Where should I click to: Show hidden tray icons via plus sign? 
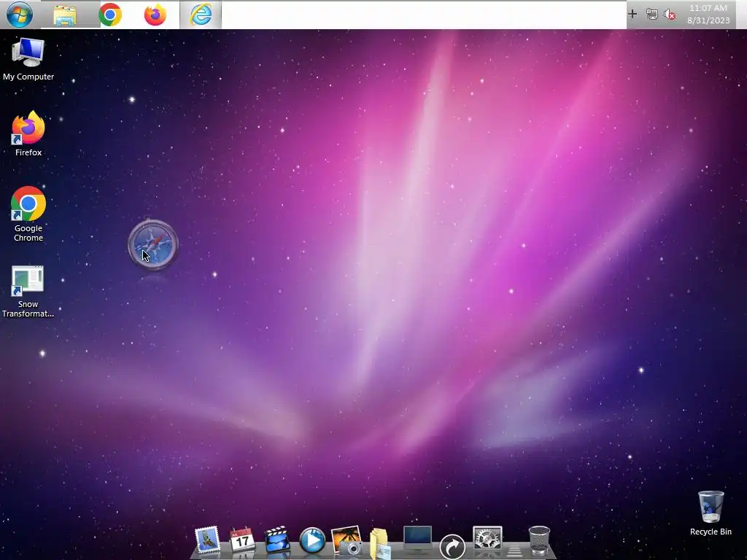(x=632, y=14)
